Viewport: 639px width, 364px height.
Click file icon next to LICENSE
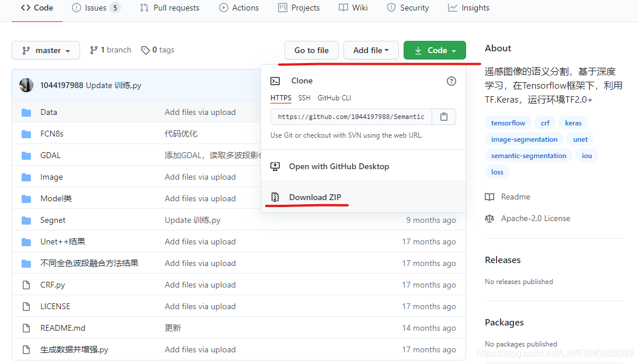pos(26,306)
